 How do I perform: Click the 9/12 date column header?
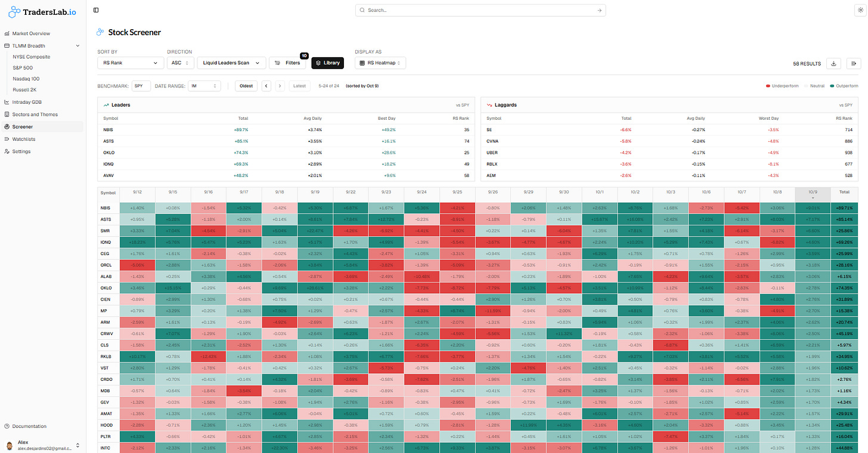point(137,192)
